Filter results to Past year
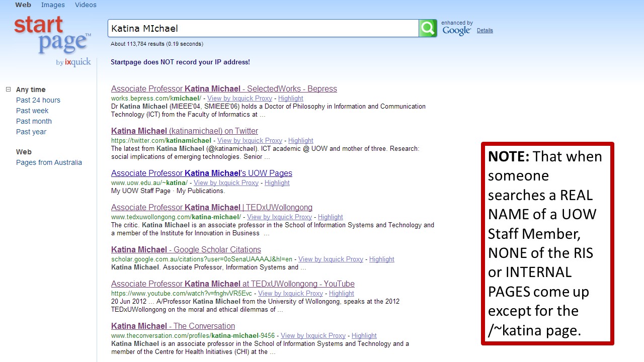This screenshot has height=362, width=644. pos(31,132)
